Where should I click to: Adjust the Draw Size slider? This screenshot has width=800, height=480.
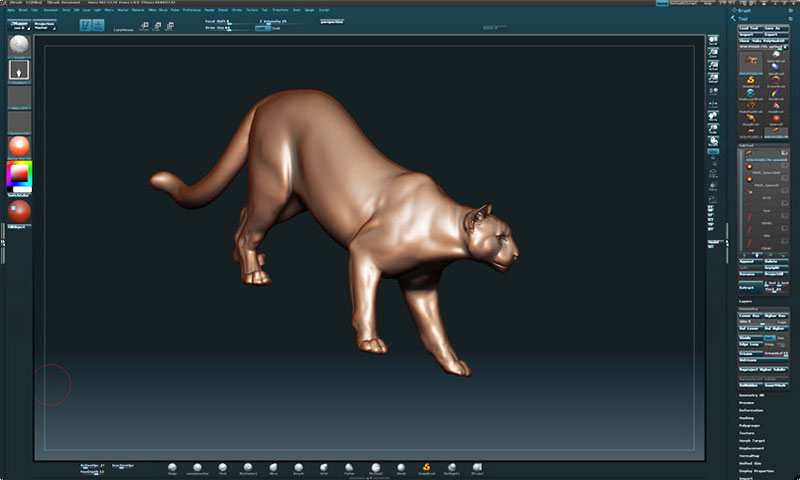click(x=227, y=28)
